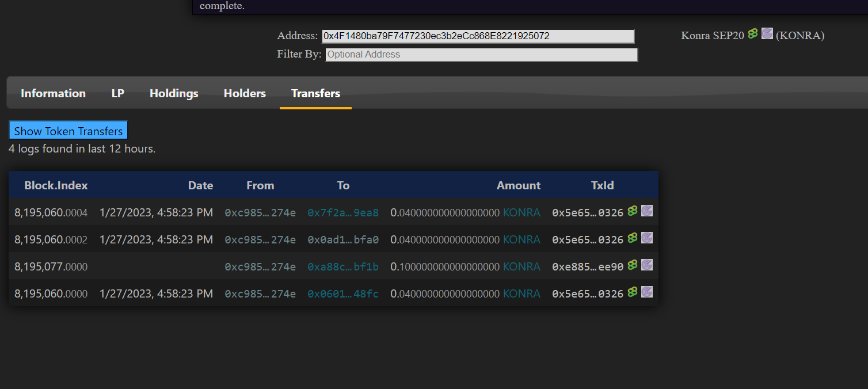Open purple spiral icon in row 8,195,060.0000
Screen dimensions: 868x389
click(x=647, y=292)
